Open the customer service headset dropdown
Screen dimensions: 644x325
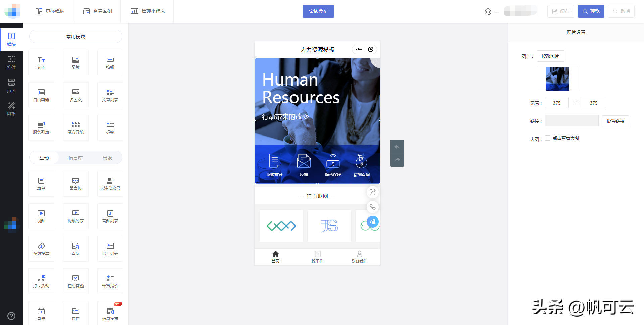[491, 12]
